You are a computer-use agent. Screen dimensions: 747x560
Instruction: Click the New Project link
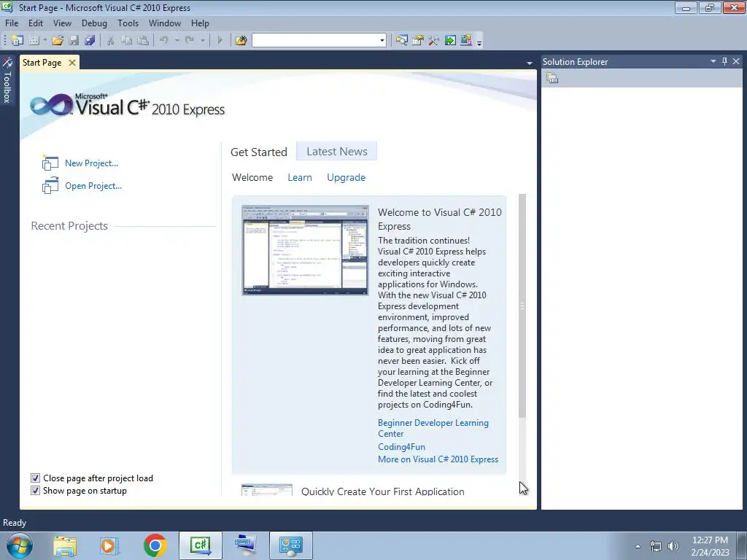tap(91, 163)
